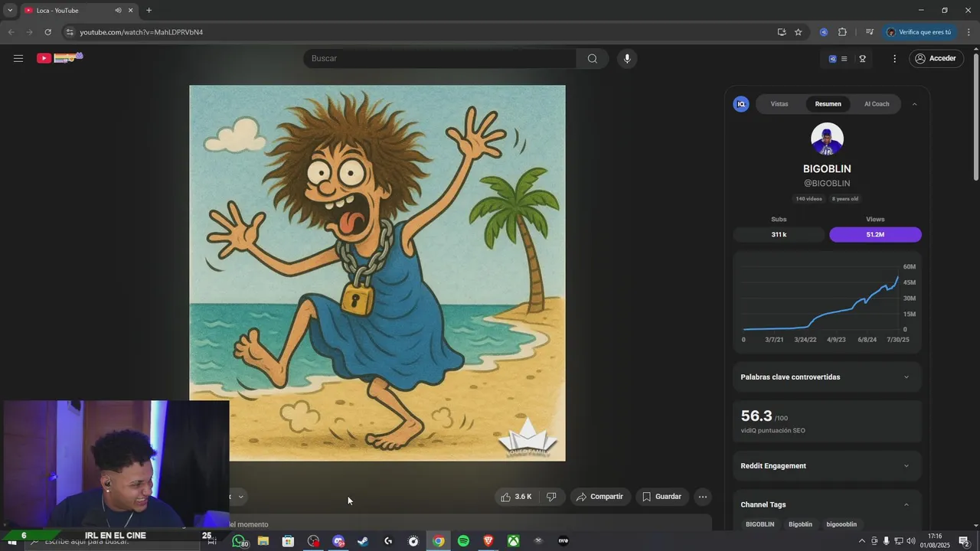980x551 pixels.
Task: Click the video player artwork
Action: (377, 273)
